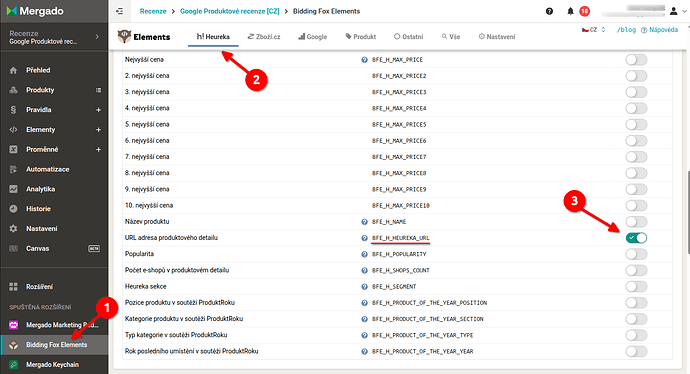Open the Nápověda help link
690x374 pixels.
[x=659, y=30]
